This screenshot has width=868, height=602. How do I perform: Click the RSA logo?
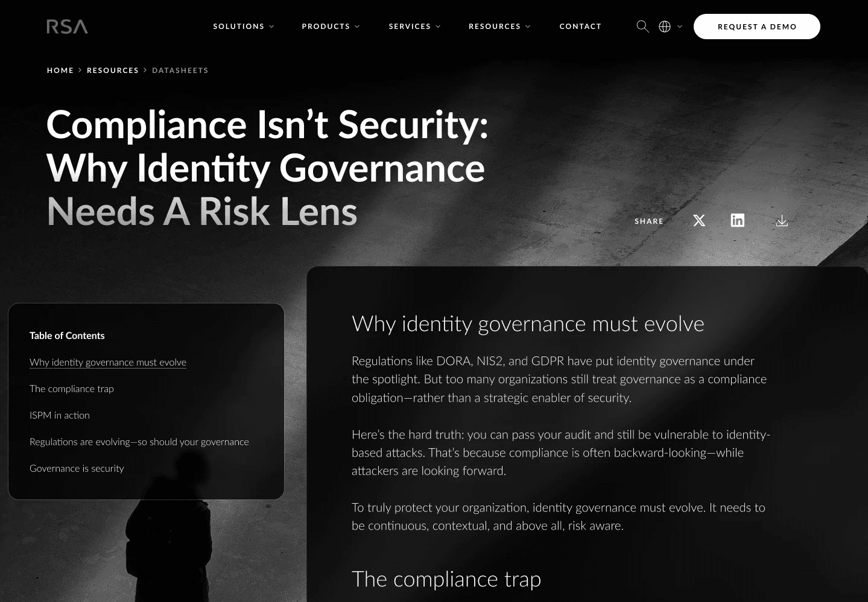click(68, 27)
